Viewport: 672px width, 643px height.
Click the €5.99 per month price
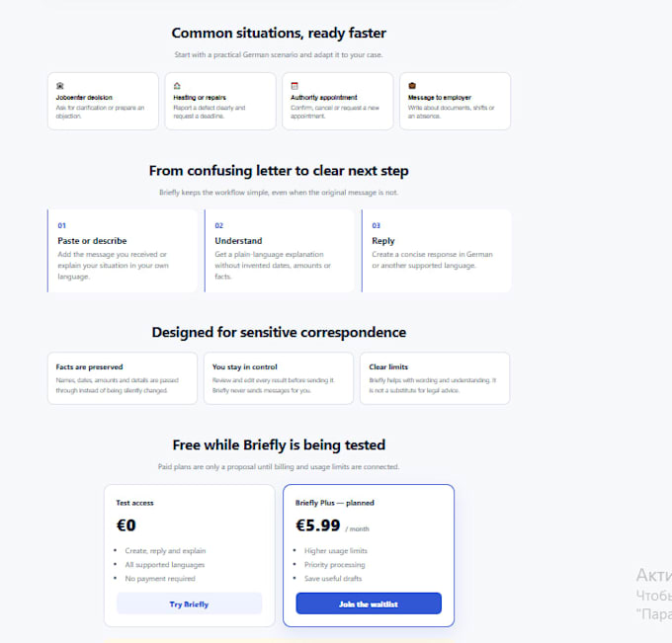coord(332,525)
